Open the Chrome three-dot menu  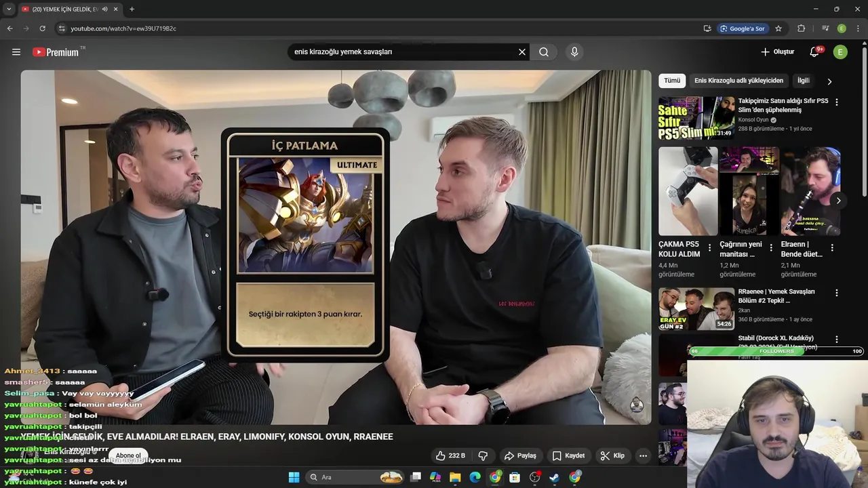click(x=857, y=28)
